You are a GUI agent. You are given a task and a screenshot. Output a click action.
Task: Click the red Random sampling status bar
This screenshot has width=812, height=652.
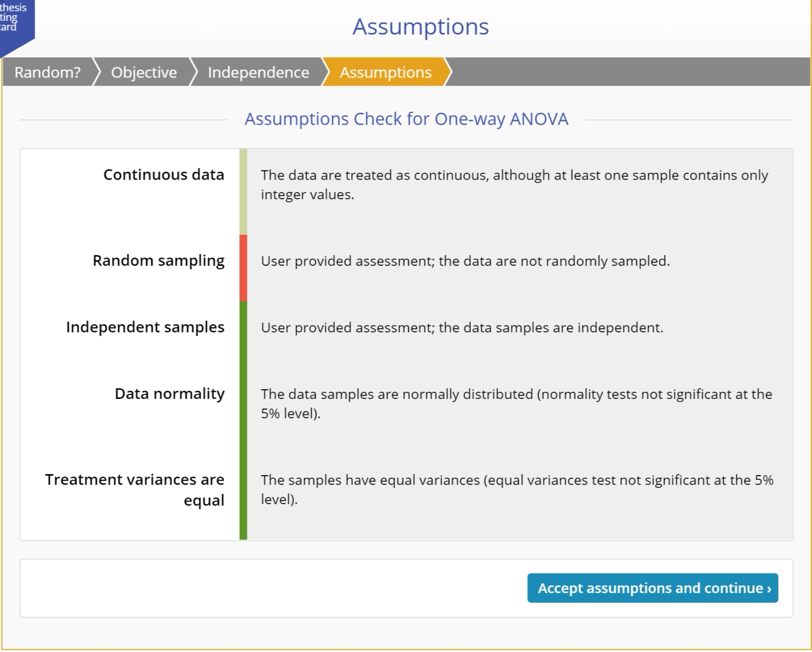click(x=243, y=268)
